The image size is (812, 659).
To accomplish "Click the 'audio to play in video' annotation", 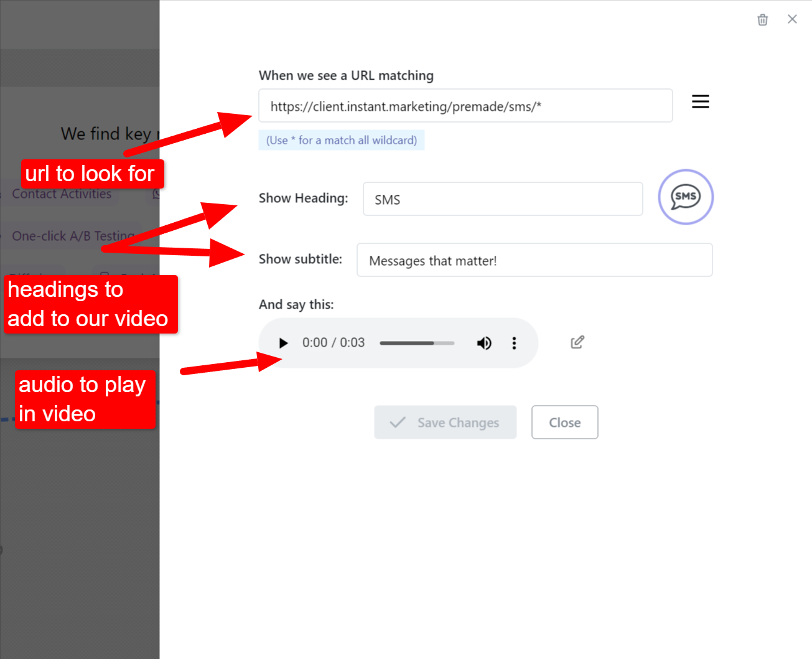I will pos(85,400).
